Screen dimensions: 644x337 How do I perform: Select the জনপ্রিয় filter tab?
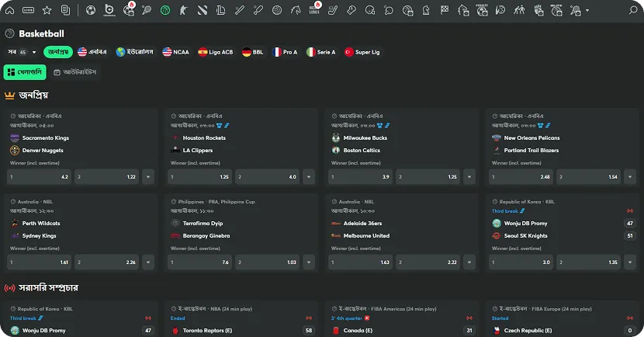pos(58,52)
